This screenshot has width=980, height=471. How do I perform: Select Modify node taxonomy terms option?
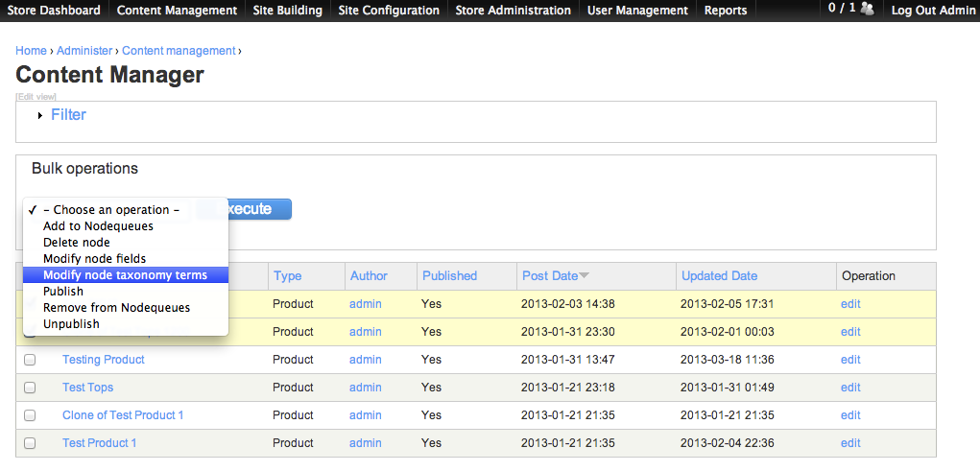tap(126, 275)
